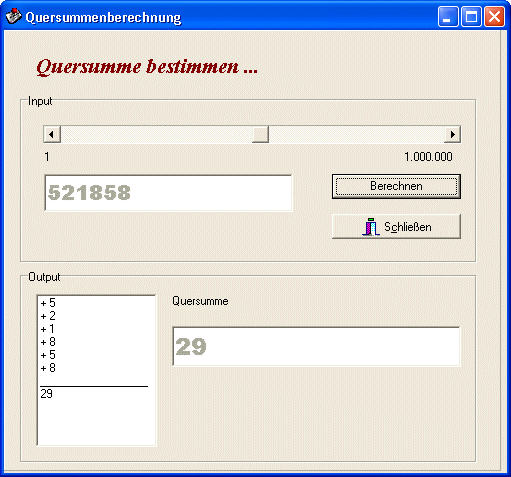Click the window title Quersummenberechnung

[103, 17]
